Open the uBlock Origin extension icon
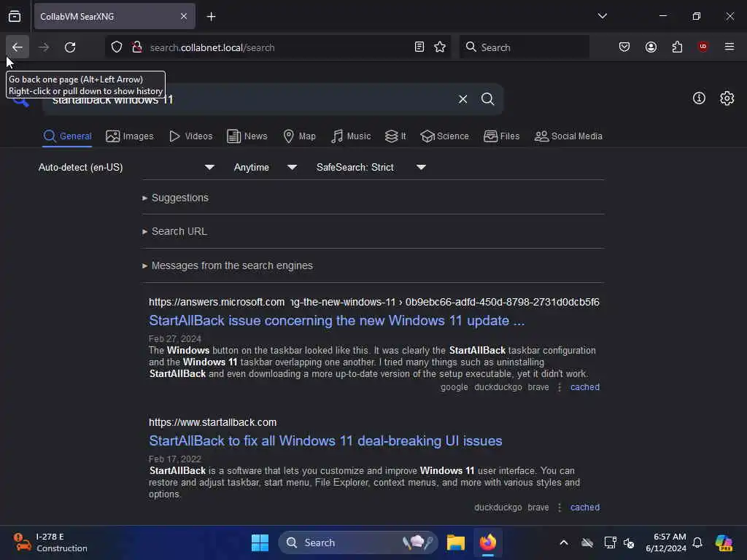This screenshot has width=747, height=560. pyautogui.click(x=703, y=47)
